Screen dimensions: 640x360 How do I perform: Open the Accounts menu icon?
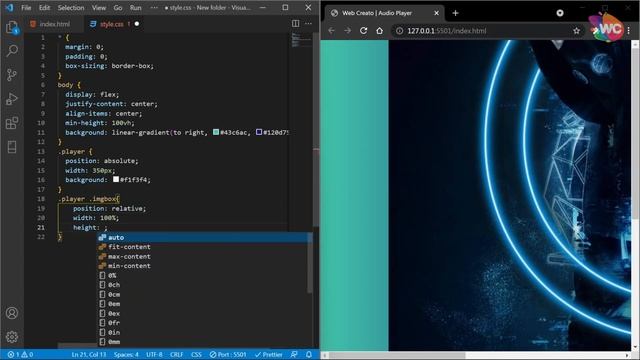[12, 313]
